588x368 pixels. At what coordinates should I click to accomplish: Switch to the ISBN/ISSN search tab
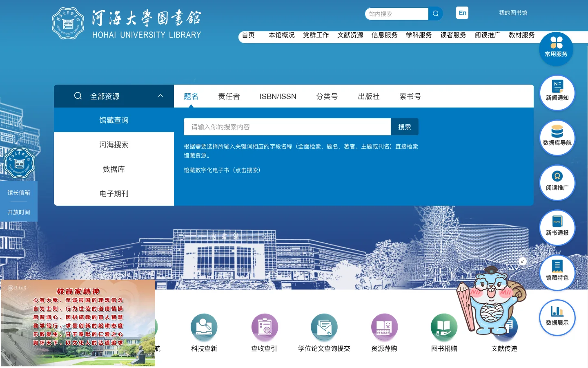[x=278, y=96]
